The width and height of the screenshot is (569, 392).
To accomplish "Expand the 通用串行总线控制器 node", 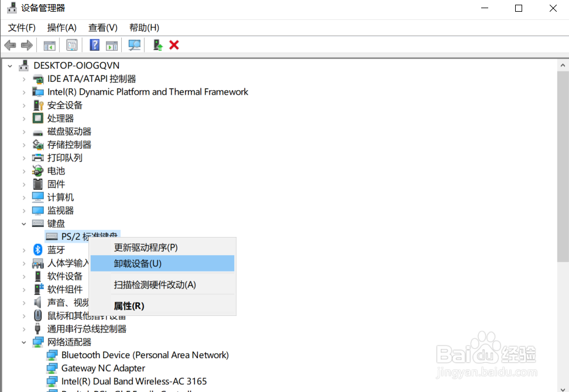I will click(x=24, y=329).
